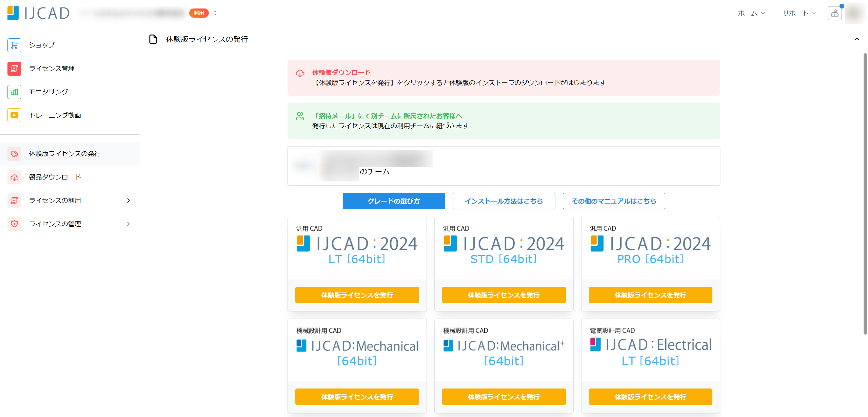Click the IJCAD 2024 PRO product logo

click(x=650, y=250)
